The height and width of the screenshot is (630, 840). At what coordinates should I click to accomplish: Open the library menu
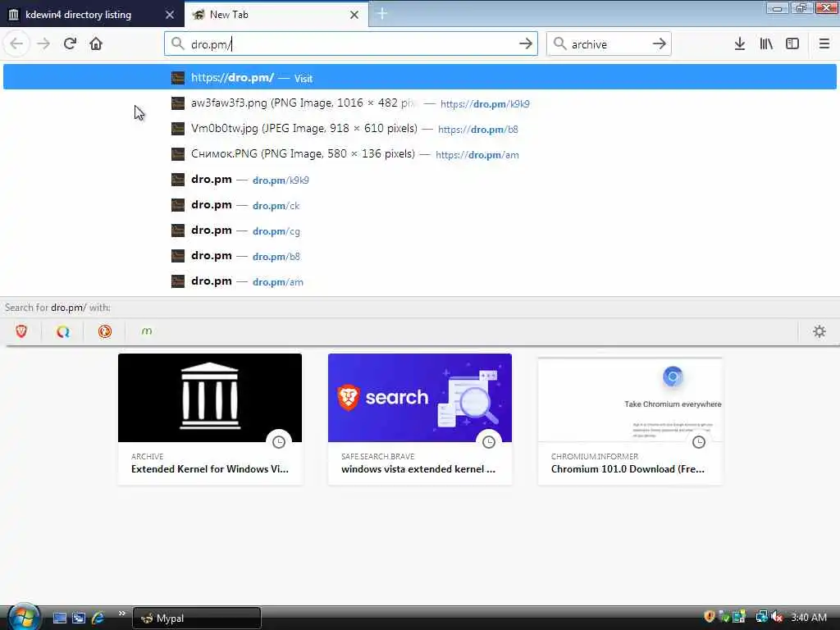point(766,43)
